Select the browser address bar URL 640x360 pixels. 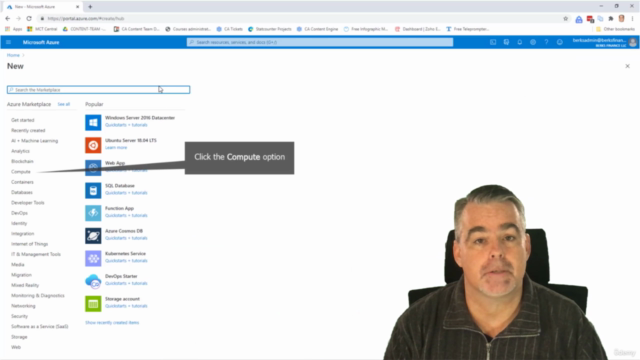coord(86,18)
